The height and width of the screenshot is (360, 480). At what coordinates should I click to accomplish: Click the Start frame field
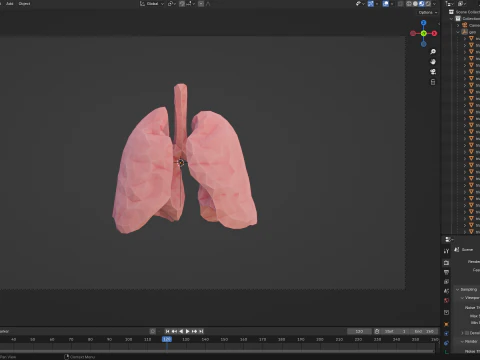click(x=395, y=331)
